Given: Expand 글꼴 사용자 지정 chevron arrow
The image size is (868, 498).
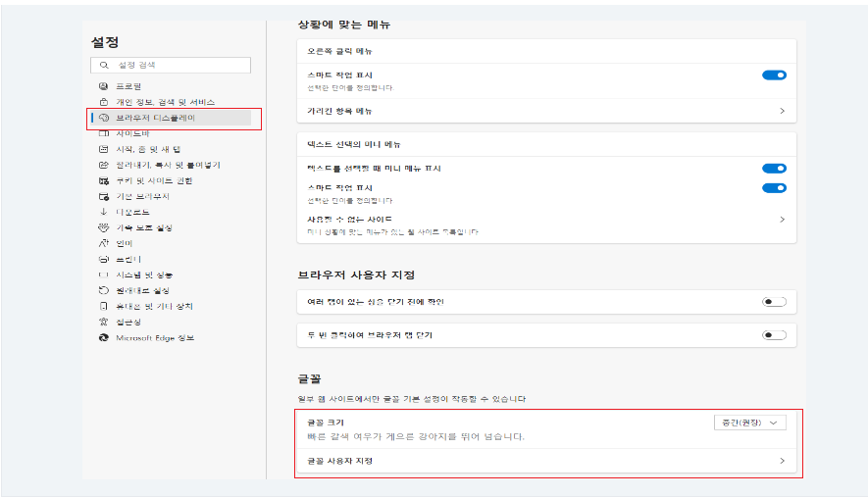Looking at the screenshot, I should [782, 461].
